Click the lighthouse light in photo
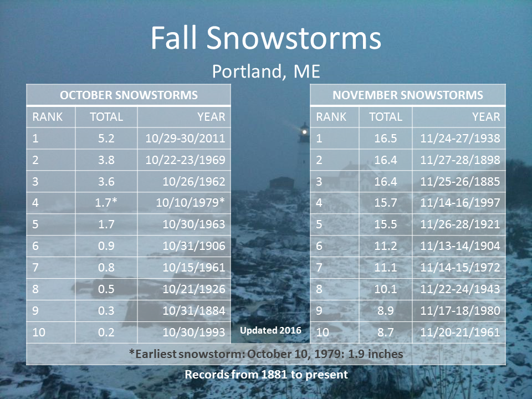Image resolution: width=532 pixels, height=399 pixels. click(304, 132)
